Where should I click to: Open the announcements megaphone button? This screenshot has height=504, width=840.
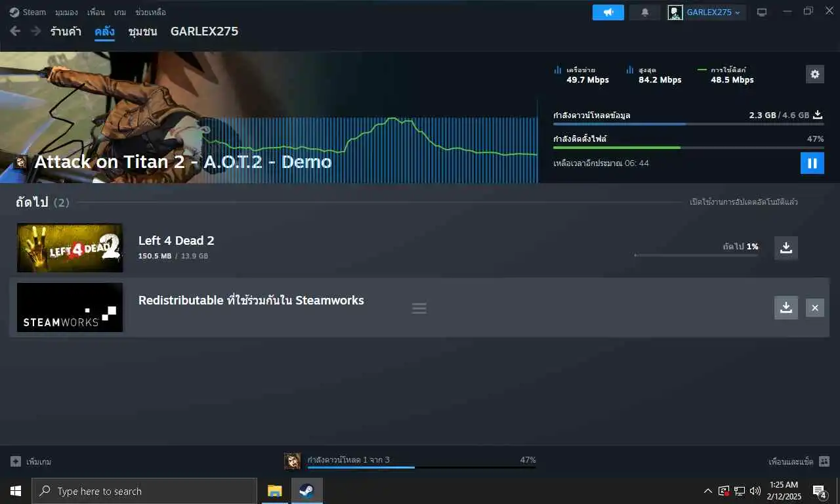(608, 12)
